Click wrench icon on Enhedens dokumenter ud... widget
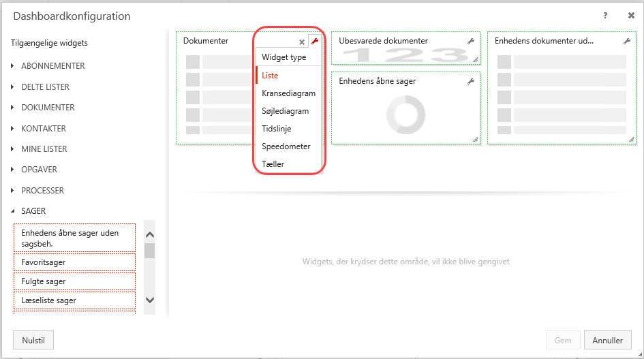Screen dimensions: 644x359 point(627,42)
